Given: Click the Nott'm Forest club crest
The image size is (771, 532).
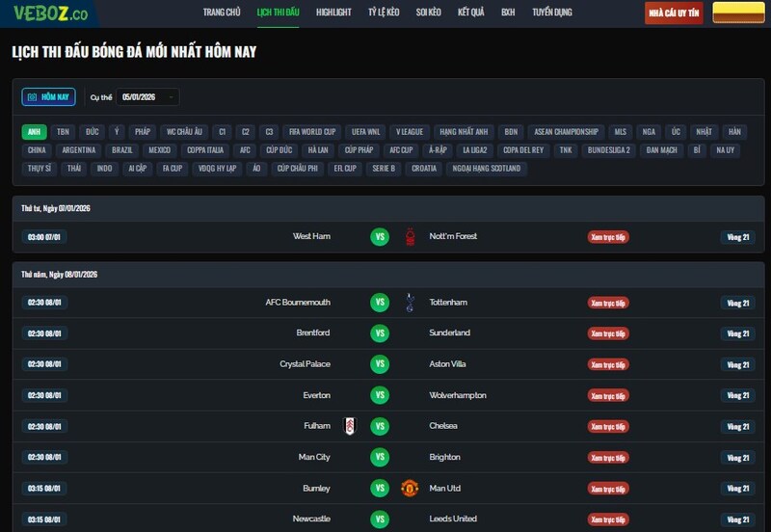Looking at the screenshot, I should point(411,236).
